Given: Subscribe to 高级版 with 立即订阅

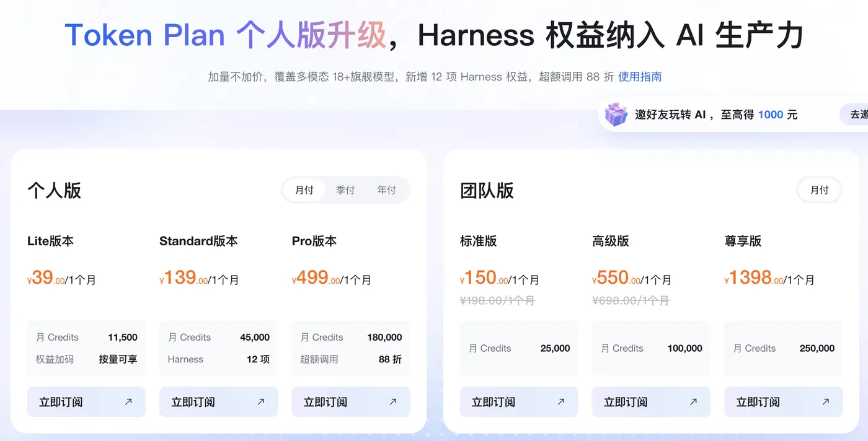Looking at the screenshot, I should coord(651,402).
